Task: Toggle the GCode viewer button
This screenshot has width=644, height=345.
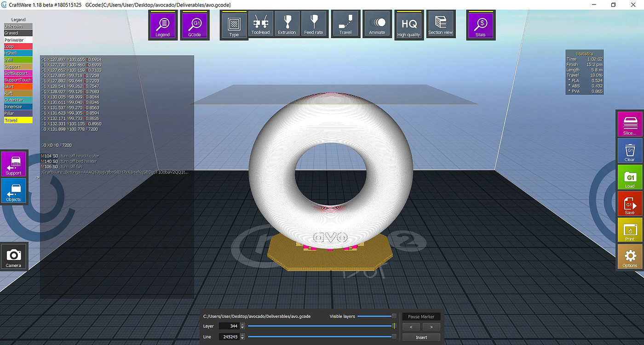Action: 195,25
